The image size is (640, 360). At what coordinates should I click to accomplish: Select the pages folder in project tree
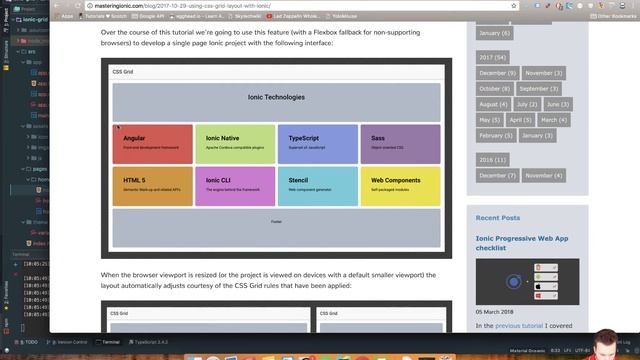[37, 169]
